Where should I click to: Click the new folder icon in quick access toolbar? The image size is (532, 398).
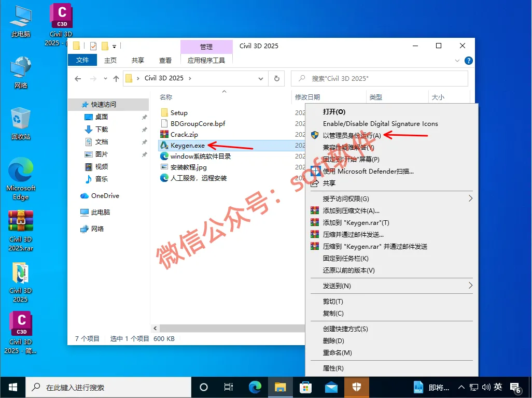(x=105, y=46)
